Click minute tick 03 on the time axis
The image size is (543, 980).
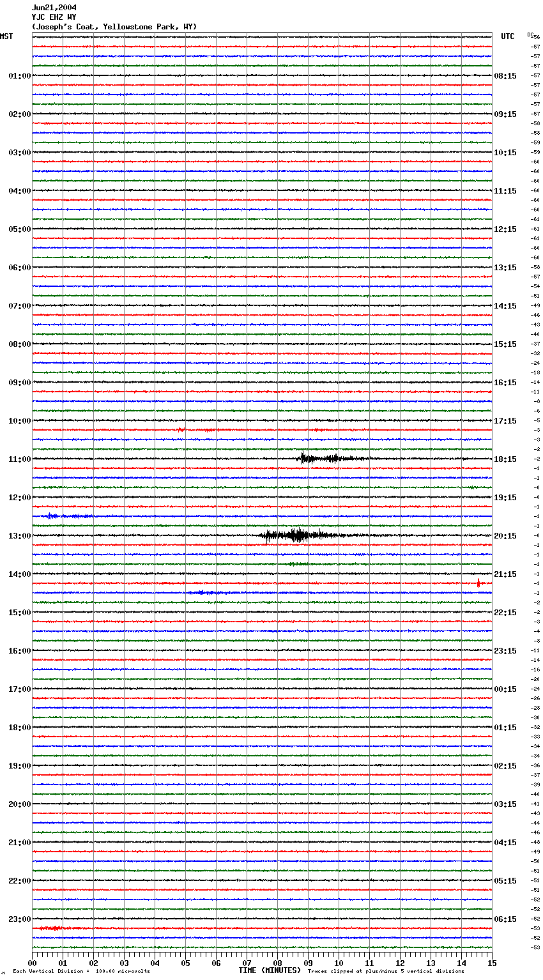coord(124,963)
